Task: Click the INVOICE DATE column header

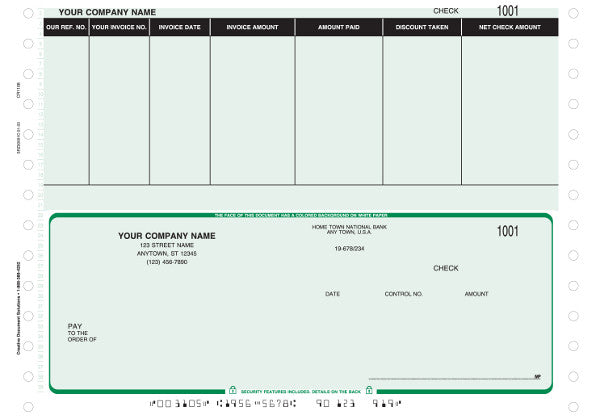Action: [x=179, y=27]
